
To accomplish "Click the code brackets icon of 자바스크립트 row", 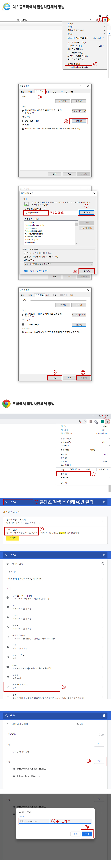I will pos(8,657).
